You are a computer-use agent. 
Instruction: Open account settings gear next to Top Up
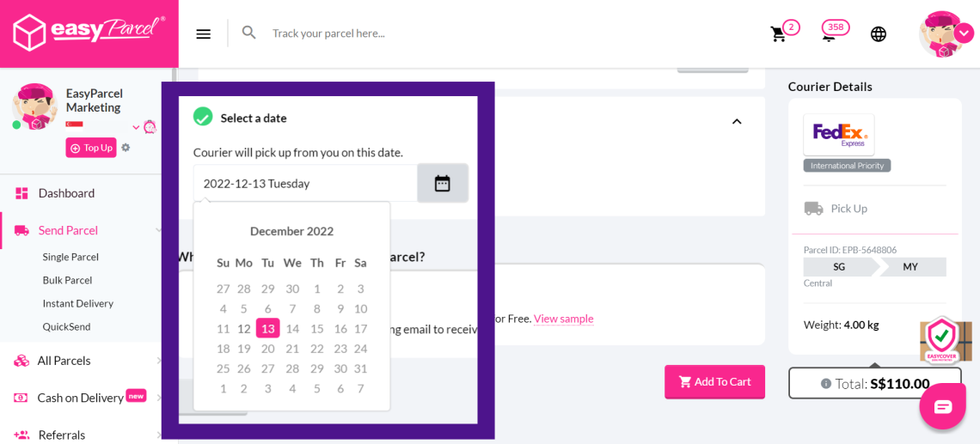click(126, 148)
